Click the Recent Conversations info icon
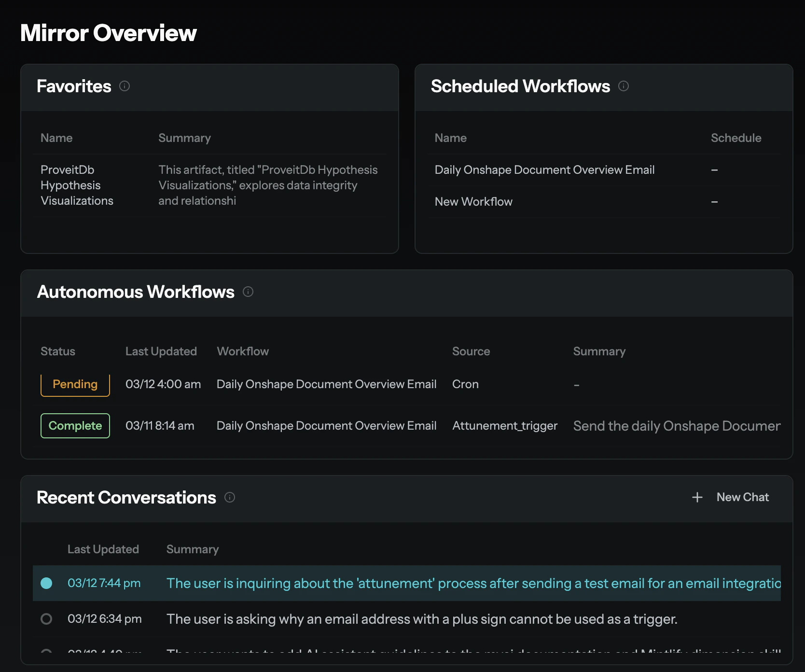The width and height of the screenshot is (805, 672). point(230,498)
